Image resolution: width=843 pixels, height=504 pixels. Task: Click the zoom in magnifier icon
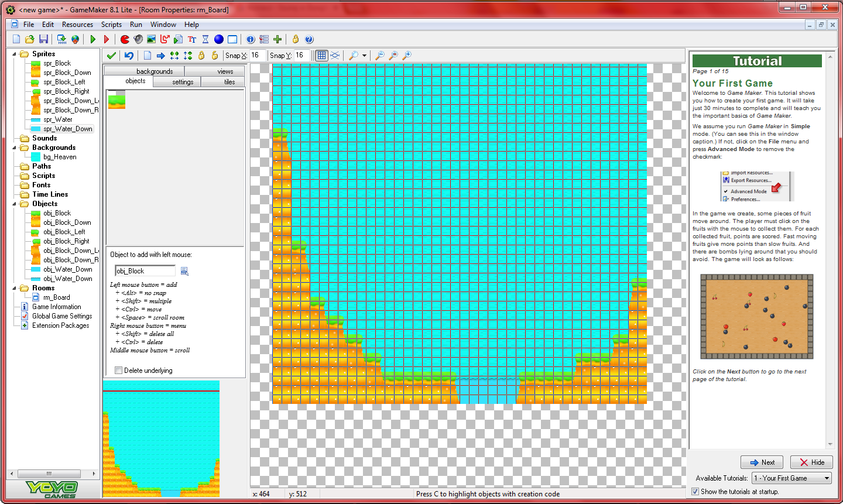point(407,56)
